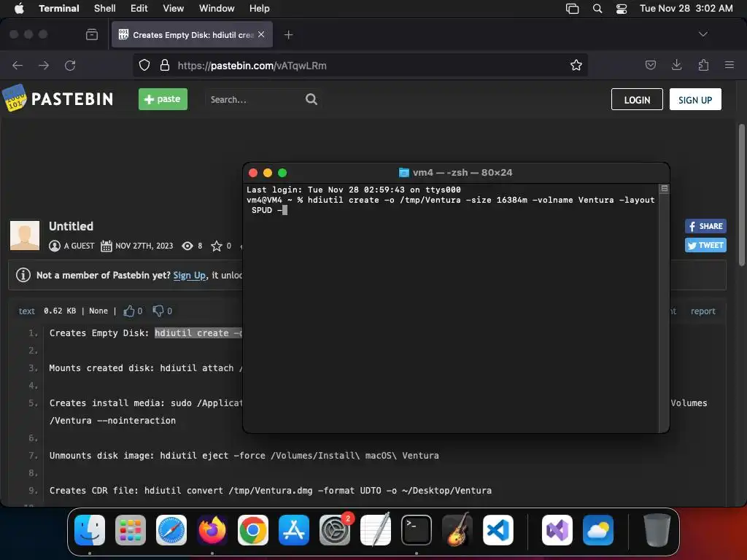
Task: Open the Terminal app menu
Action: click(x=58, y=8)
